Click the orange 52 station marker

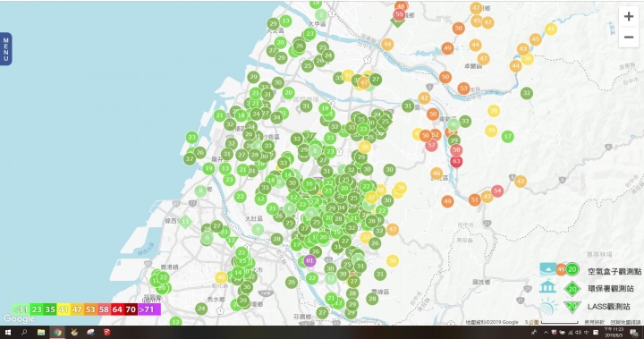pos(436,134)
